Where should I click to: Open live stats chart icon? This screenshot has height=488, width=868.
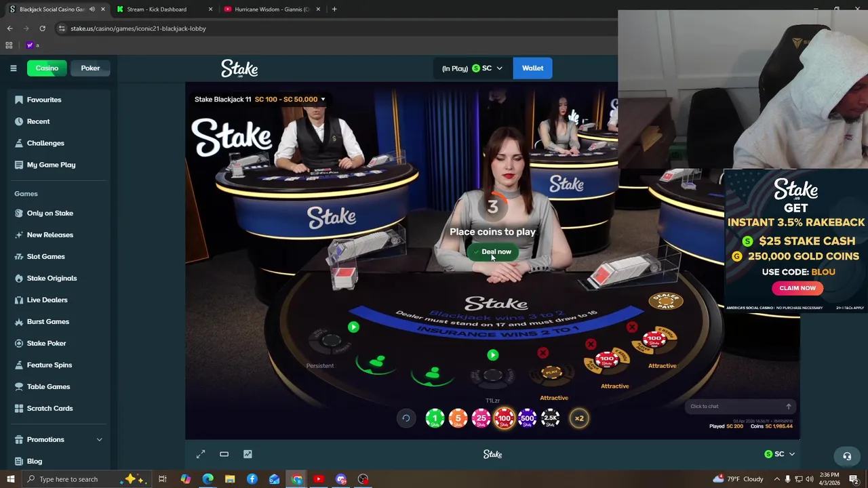click(x=248, y=454)
